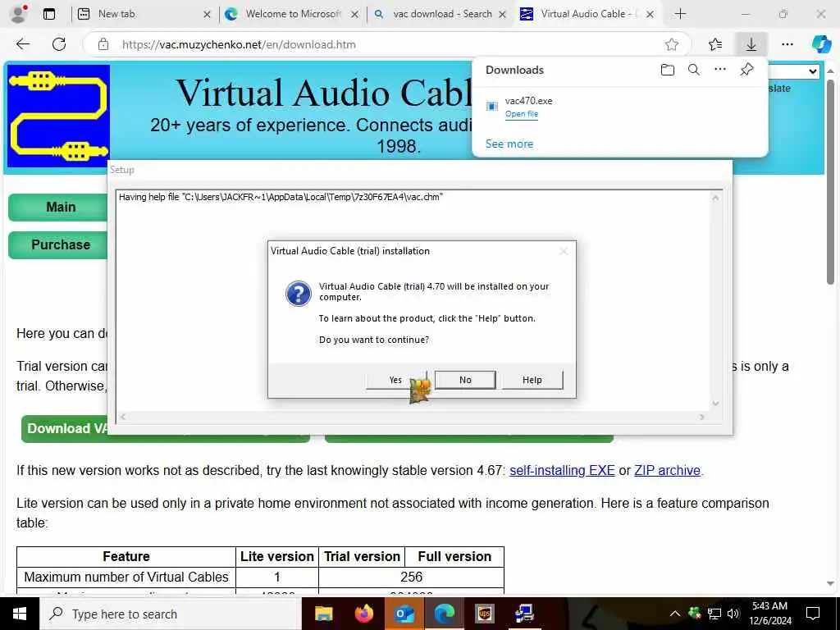This screenshot has width=840, height=630.
Task: Show hidden system tray icons
Action: [675, 614]
